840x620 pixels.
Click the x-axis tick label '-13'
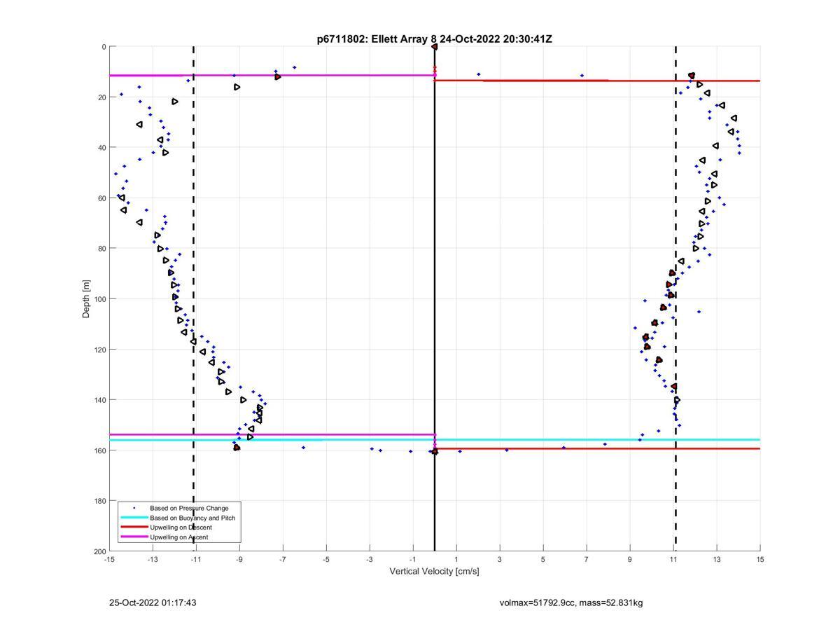point(153,559)
